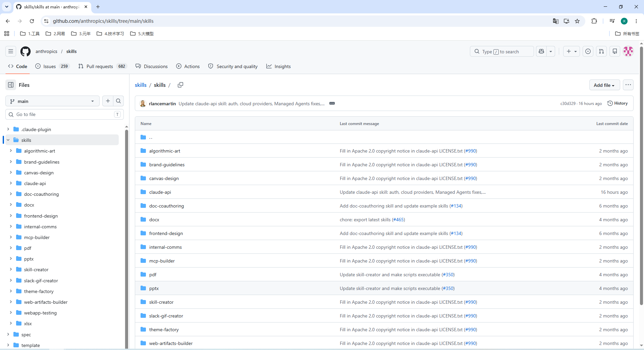Translate this page icon in address bar

[556, 21]
